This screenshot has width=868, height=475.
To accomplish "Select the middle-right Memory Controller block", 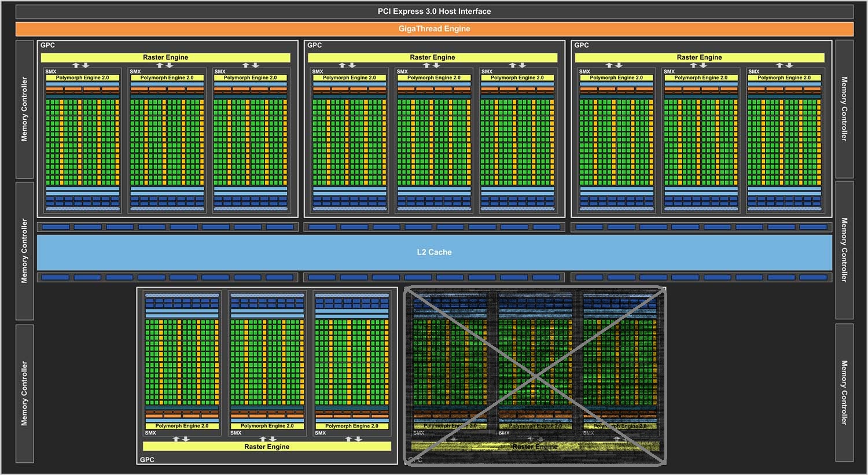I will (x=844, y=250).
